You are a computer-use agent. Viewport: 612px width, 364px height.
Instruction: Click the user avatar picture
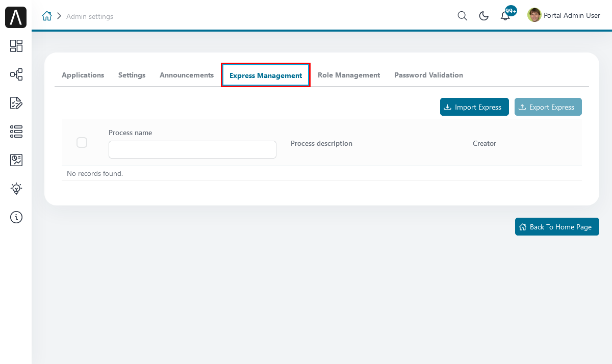tap(534, 15)
